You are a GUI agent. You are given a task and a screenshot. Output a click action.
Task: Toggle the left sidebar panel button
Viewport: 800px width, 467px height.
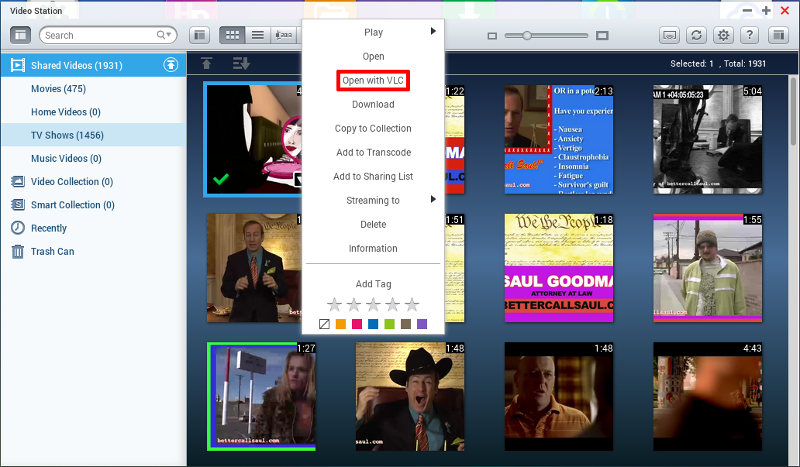[20, 35]
